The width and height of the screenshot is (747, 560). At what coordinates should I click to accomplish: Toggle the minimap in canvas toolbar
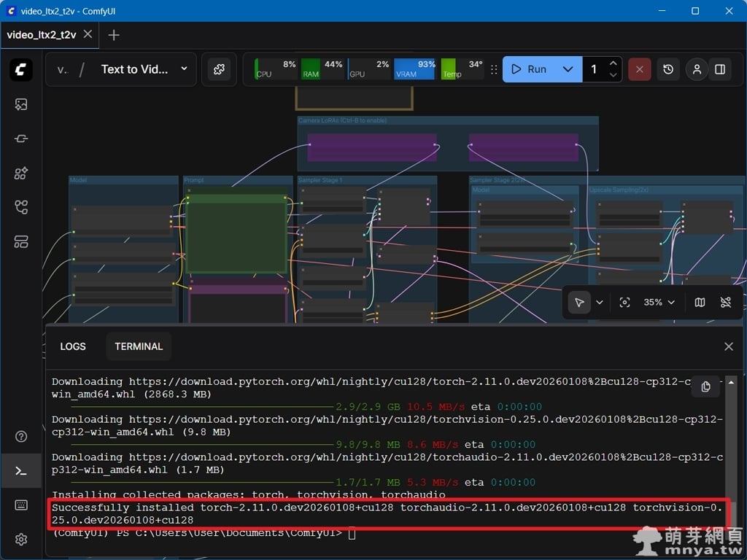coord(700,302)
